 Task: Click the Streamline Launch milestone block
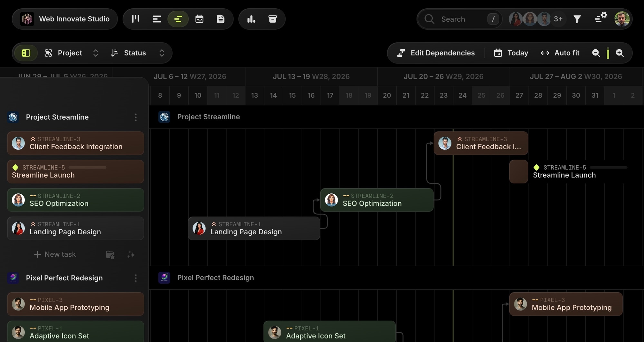[519, 171]
